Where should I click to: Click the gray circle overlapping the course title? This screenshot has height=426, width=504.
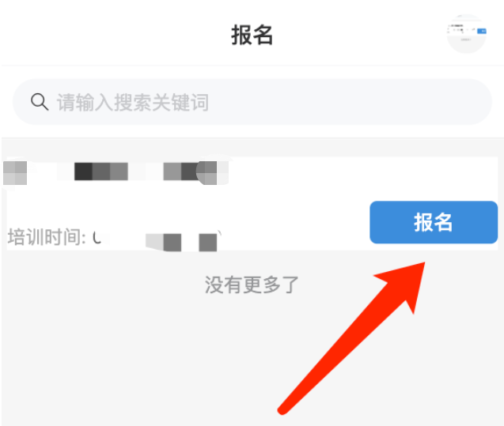pyautogui.click(x=207, y=173)
